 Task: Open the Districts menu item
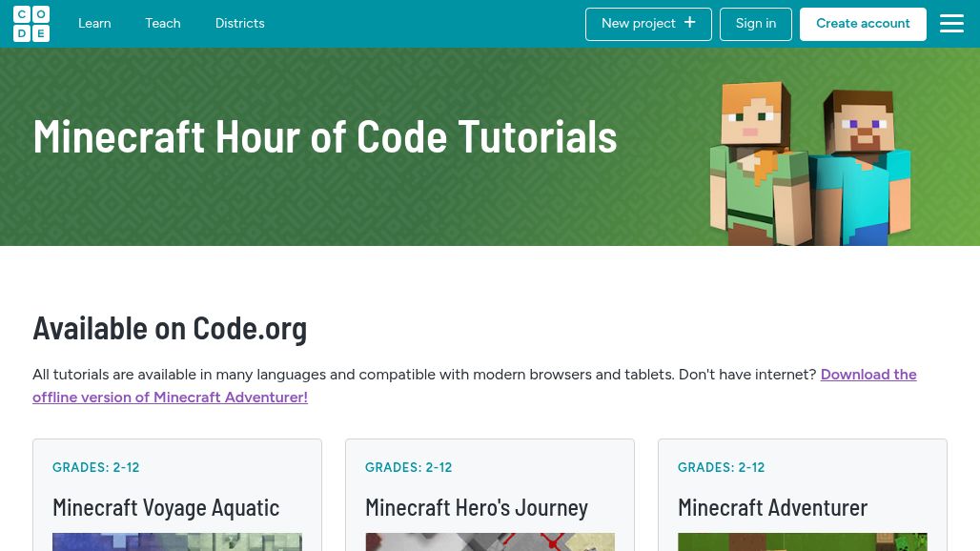[240, 24]
